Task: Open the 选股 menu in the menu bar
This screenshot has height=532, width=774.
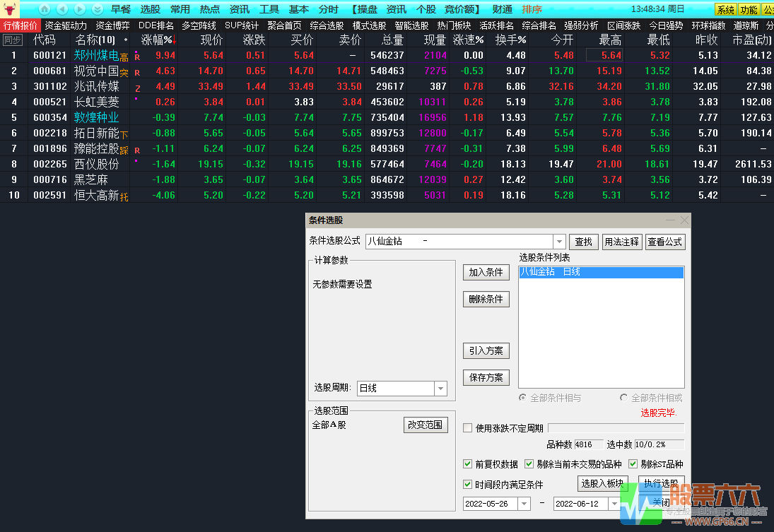Action: pos(149,9)
